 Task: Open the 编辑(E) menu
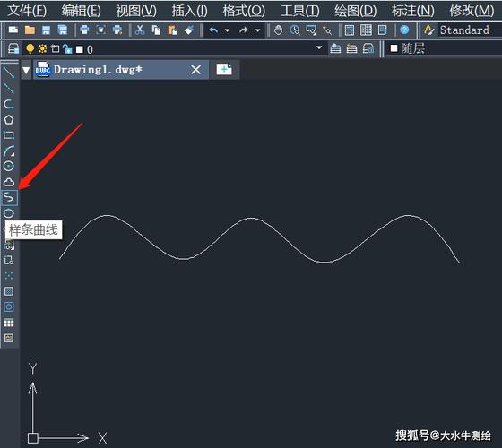82,11
